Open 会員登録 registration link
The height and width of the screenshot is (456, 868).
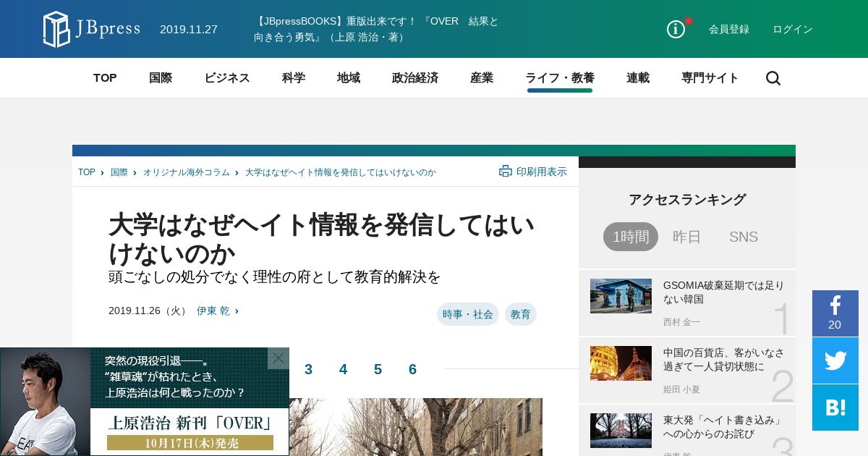point(729,29)
